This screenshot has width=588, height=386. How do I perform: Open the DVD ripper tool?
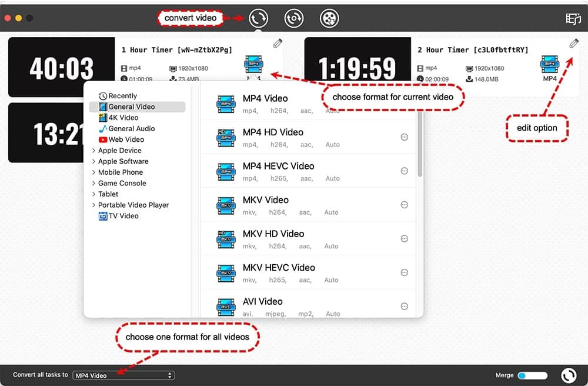pyautogui.click(x=293, y=18)
